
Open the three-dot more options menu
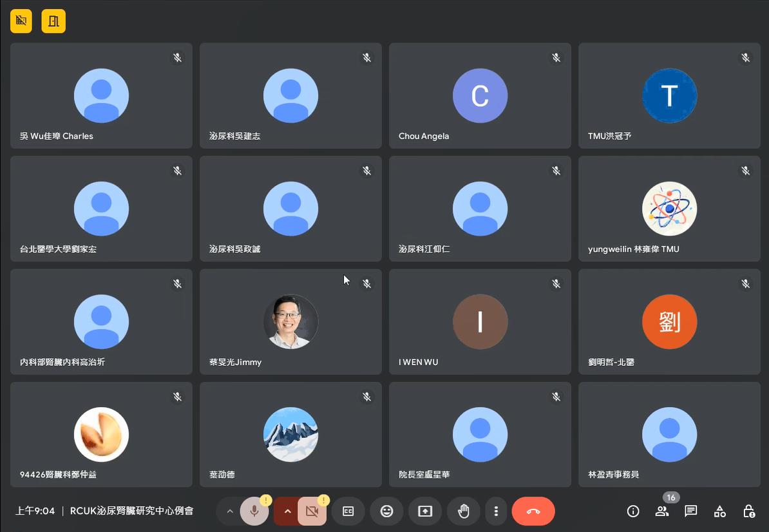pyautogui.click(x=497, y=511)
